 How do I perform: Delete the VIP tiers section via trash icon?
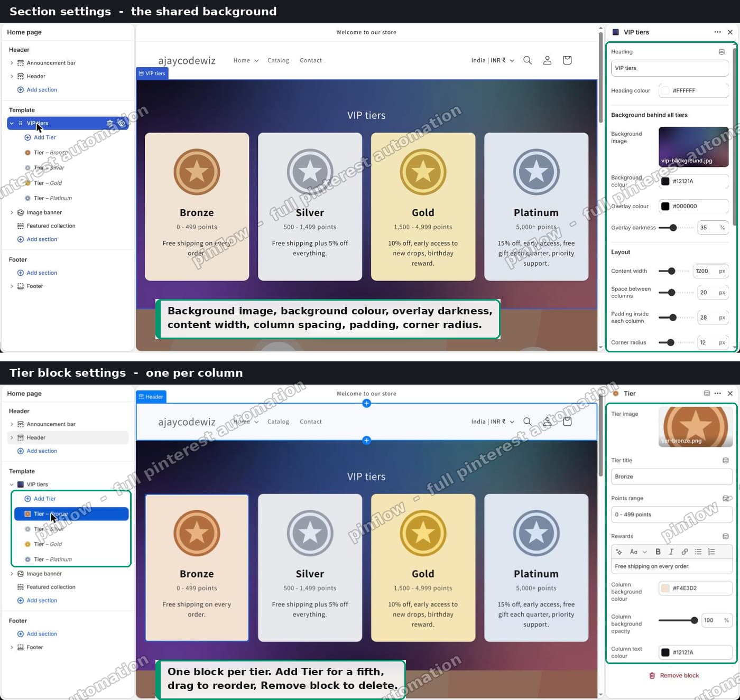(110, 123)
